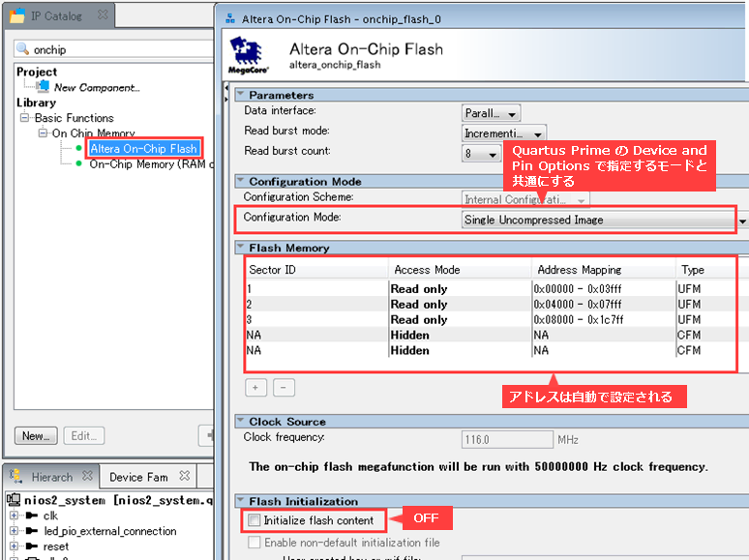Switch to the Device Family tab
This screenshot has width=749, height=560.
(x=138, y=478)
